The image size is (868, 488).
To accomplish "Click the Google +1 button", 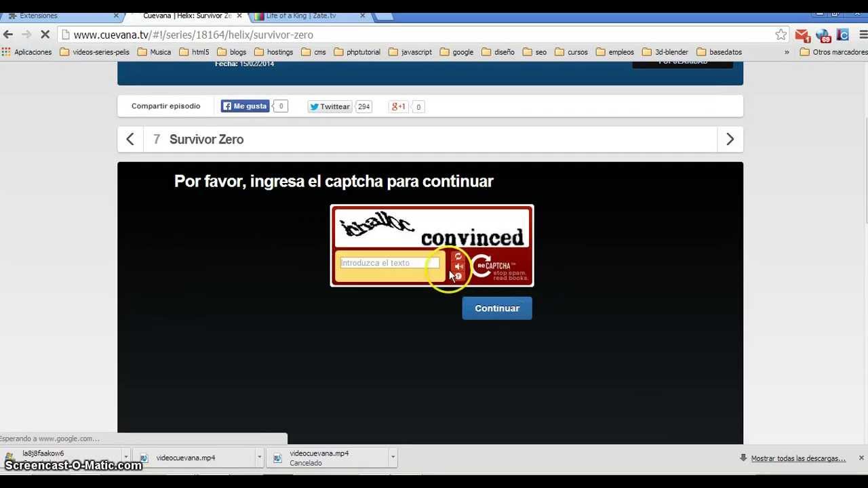I will (x=398, y=107).
